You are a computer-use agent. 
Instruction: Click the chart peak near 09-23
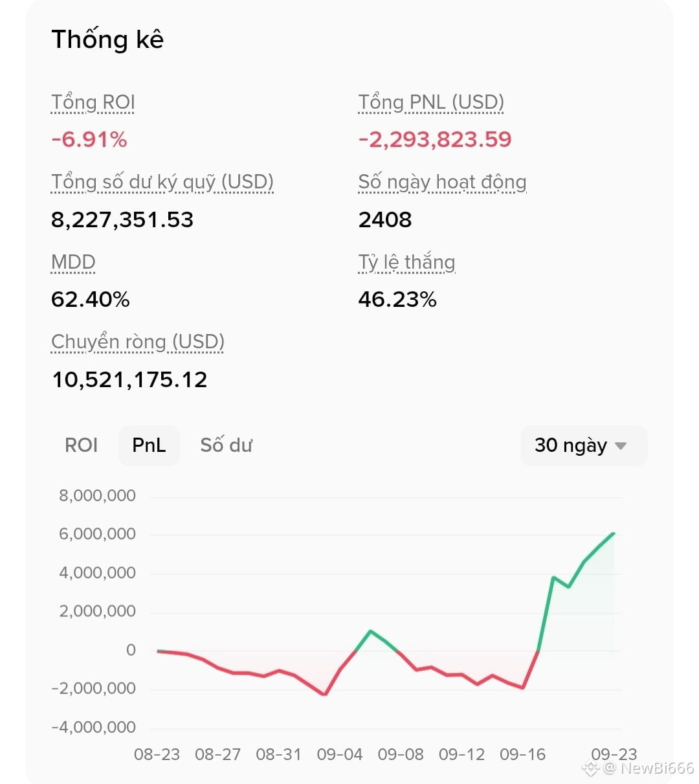[614, 533]
